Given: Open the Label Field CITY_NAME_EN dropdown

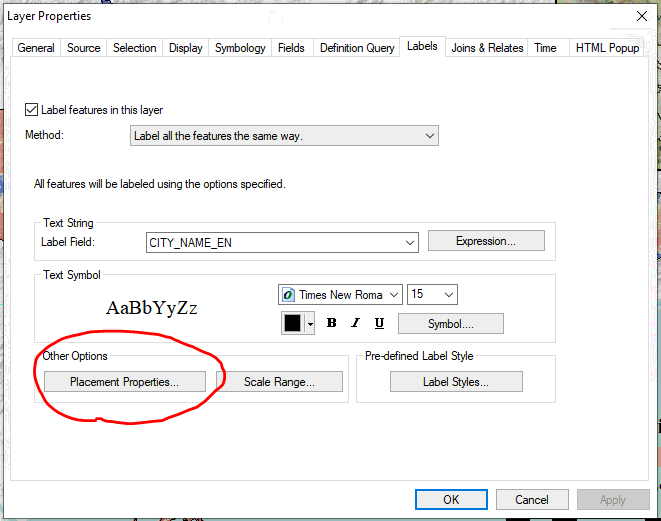Looking at the screenshot, I should (282, 242).
